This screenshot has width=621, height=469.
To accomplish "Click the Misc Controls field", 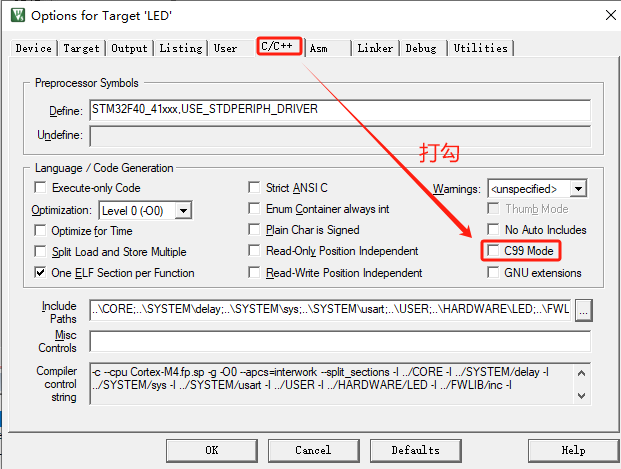I will click(x=340, y=341).
